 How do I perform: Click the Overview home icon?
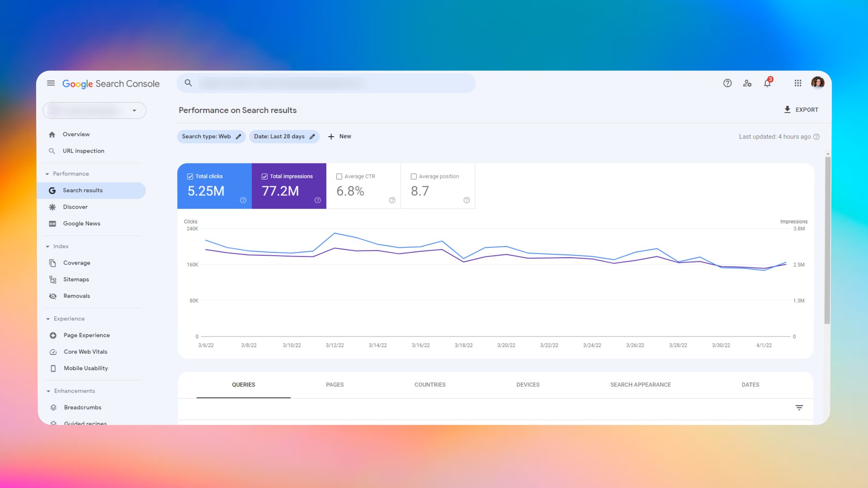click(52, 134)
